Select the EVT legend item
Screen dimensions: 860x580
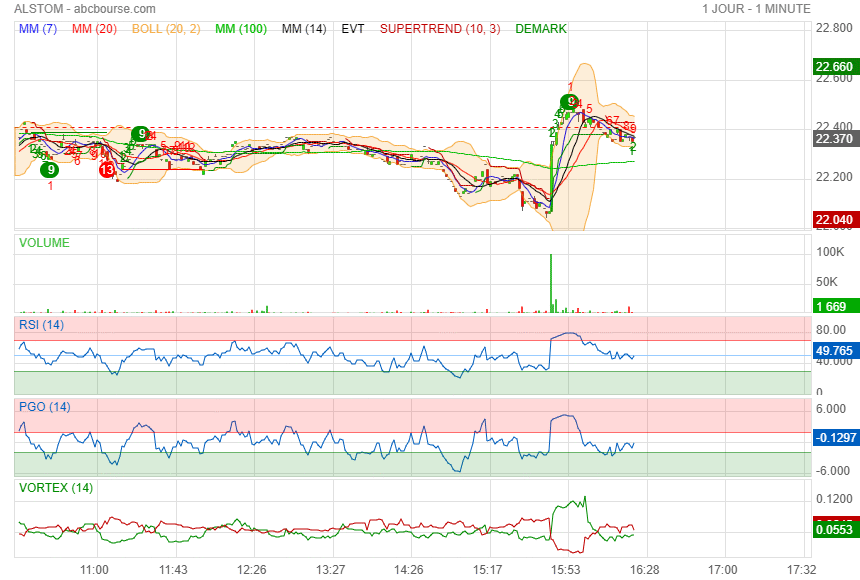353,29
